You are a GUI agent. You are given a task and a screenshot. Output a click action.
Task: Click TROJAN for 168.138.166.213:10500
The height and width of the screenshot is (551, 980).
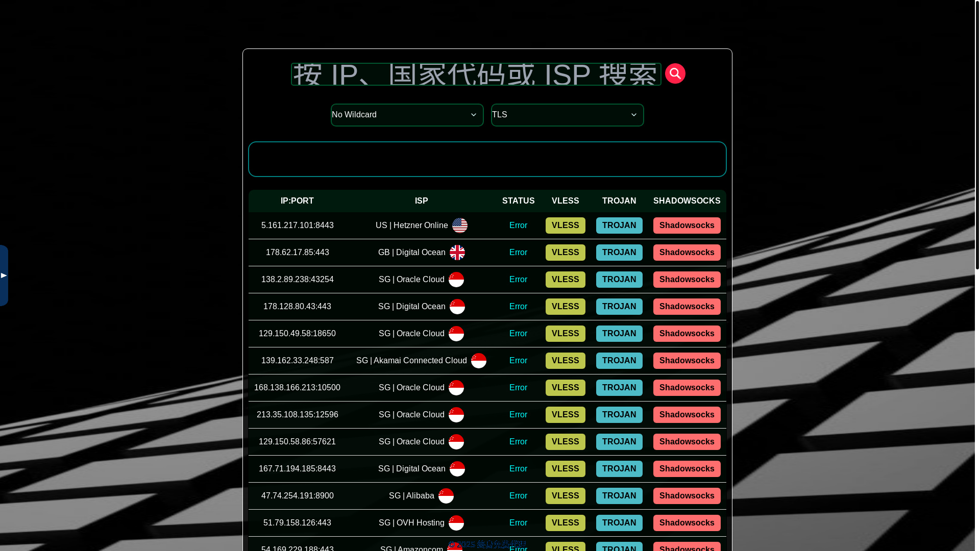619,388
